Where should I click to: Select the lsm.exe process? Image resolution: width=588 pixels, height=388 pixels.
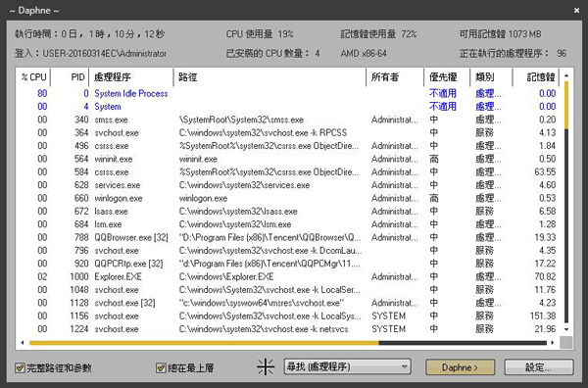click(x=288, y=224)
